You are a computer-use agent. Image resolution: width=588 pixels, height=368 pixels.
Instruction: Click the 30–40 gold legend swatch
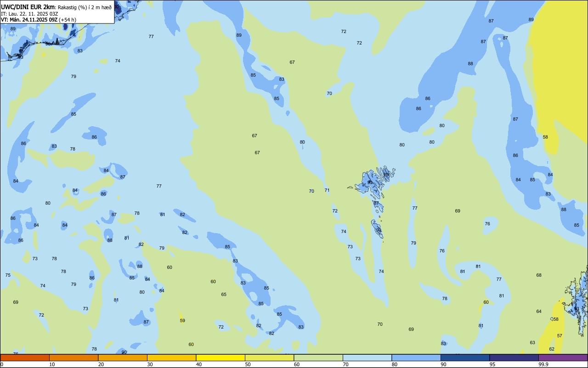pos(171,357)
